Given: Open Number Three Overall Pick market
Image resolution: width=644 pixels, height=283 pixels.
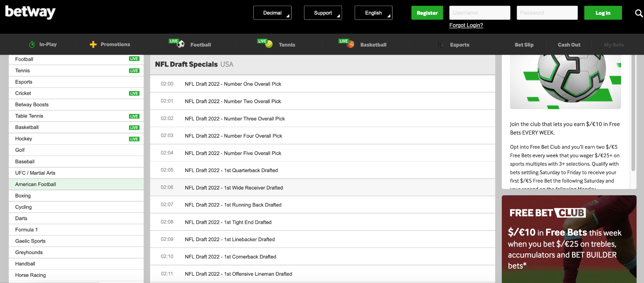Looking at the screenshot, I should pos(322,119).
